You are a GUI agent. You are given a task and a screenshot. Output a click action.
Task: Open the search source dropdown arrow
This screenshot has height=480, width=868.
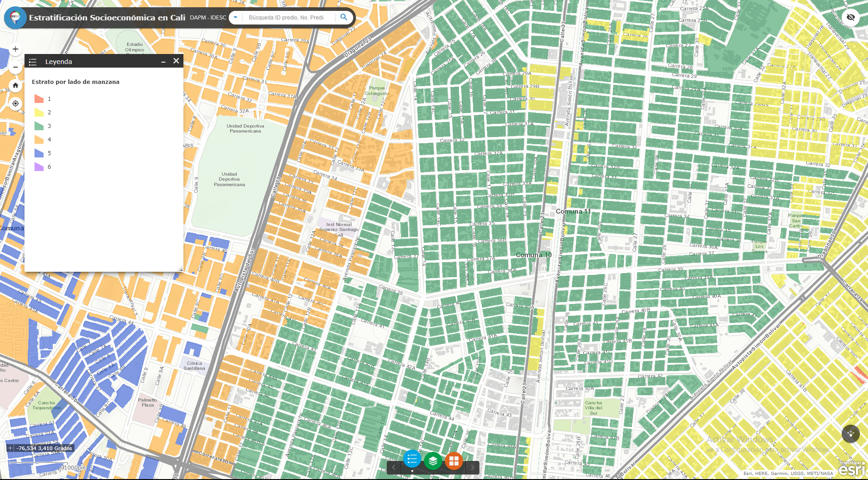click(236, 17)
